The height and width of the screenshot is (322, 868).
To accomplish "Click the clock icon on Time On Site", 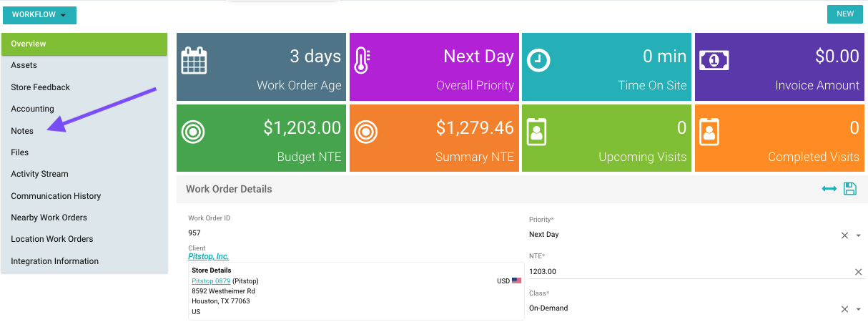I will [538, 61].
